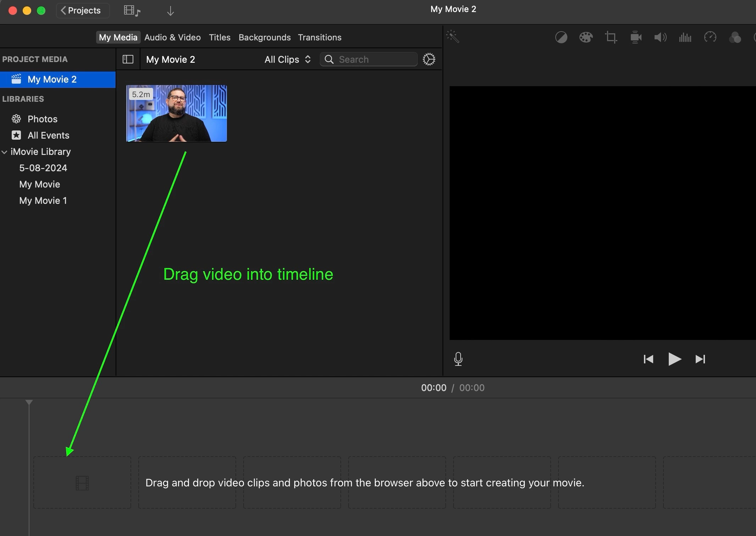Click the Backgrounds menu item
Image resolution: width=756 pixels, height=536 pixels.
[x=265, y=37]
